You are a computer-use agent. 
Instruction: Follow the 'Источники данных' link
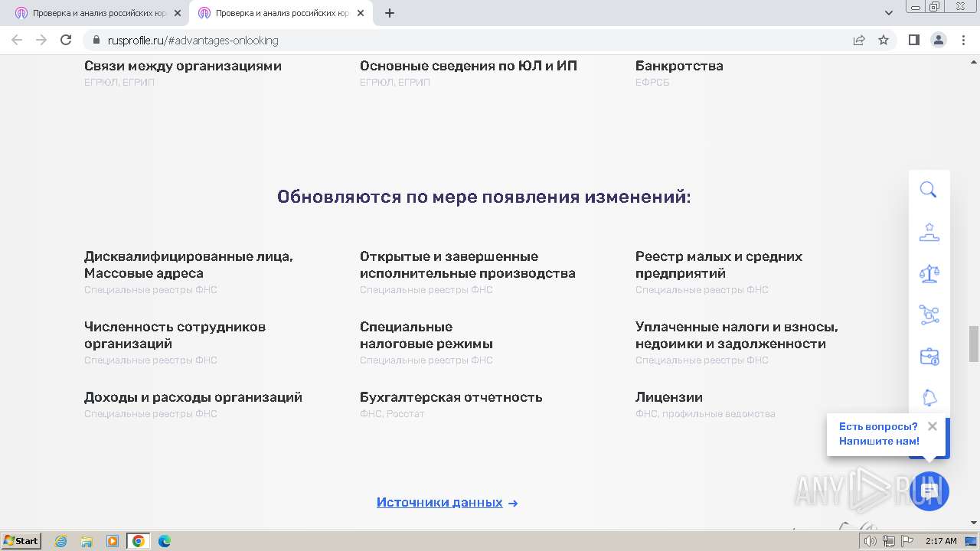click(439, 503)
